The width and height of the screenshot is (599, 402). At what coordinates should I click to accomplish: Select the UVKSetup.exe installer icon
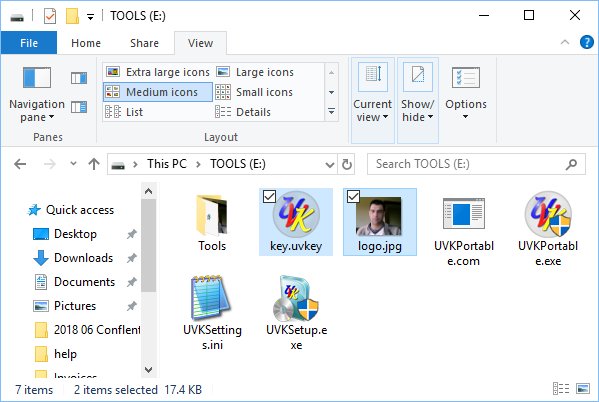(296, 298)
